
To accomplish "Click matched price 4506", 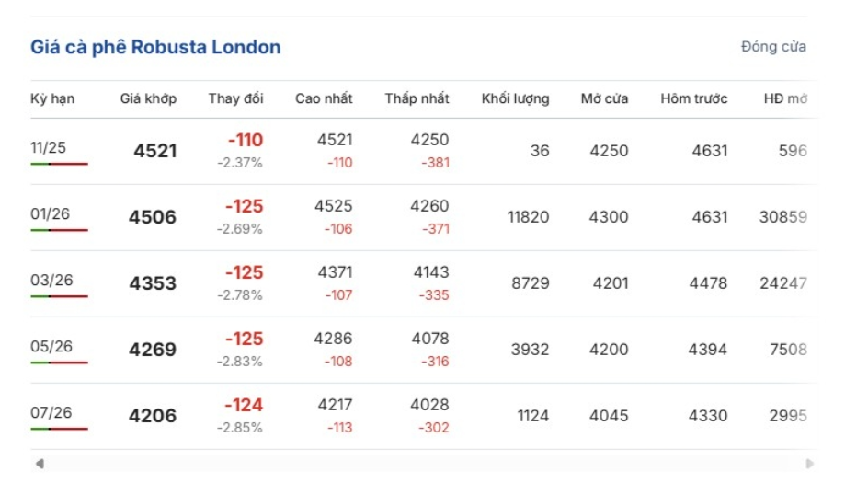I will coord(153,217).
